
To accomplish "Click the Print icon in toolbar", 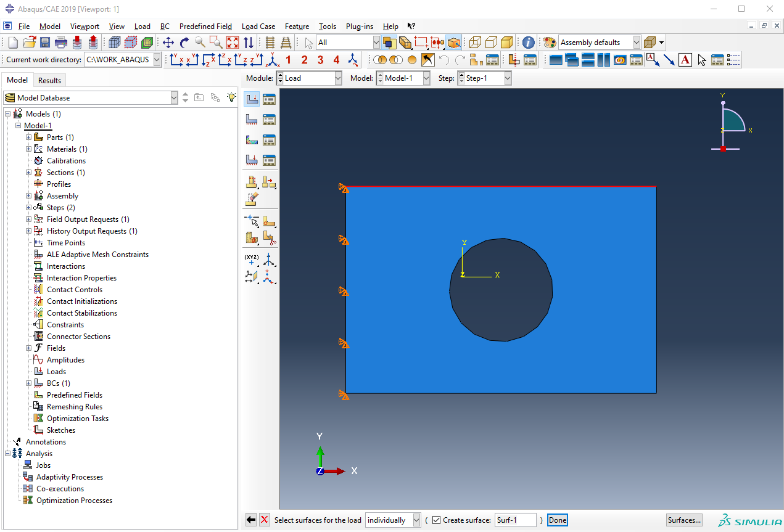I will point(61,43).
